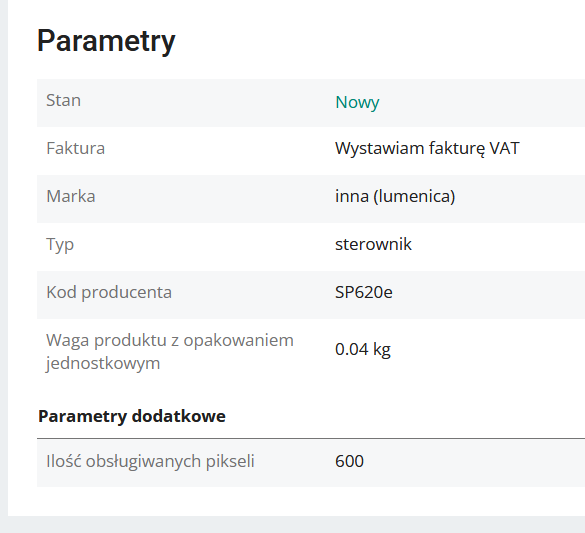Viewport: 585px width, 533px height.
Task: Click the "Parametry dodatkowe" subheading
Action: pos(132,416)
